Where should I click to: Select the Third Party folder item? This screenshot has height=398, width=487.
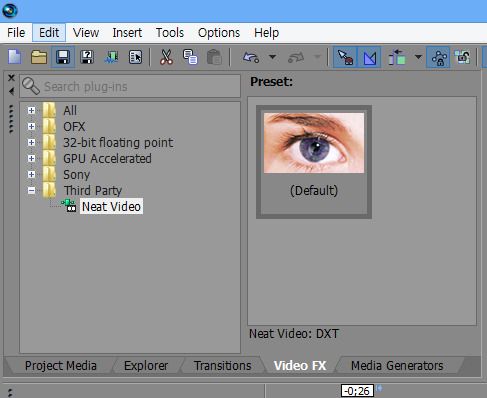click(x=93, y=191)
